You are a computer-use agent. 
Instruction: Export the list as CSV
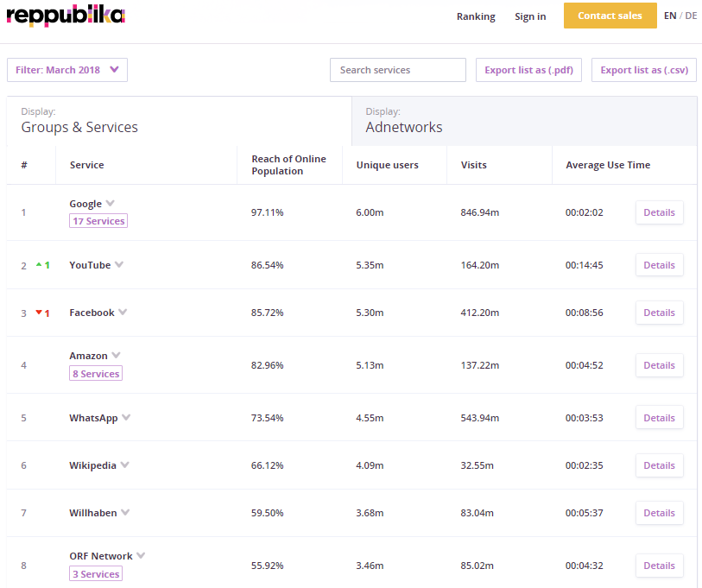point(644,70)
